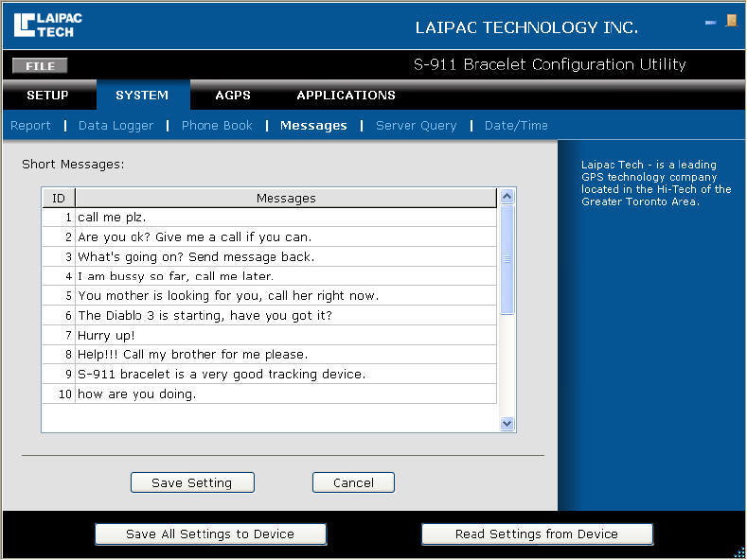Open the AGPS tab
The height and width of the screenshot is (560, 747).
pos(233,96)
